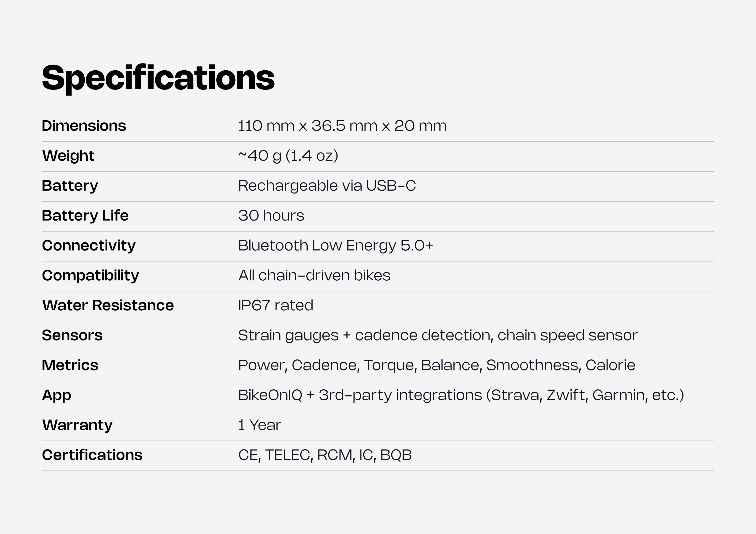Select the Power, Cadence, Torque metrics text
Image resolution: width=756 pixels, height=534 pixels.
[x=436, y=365]
